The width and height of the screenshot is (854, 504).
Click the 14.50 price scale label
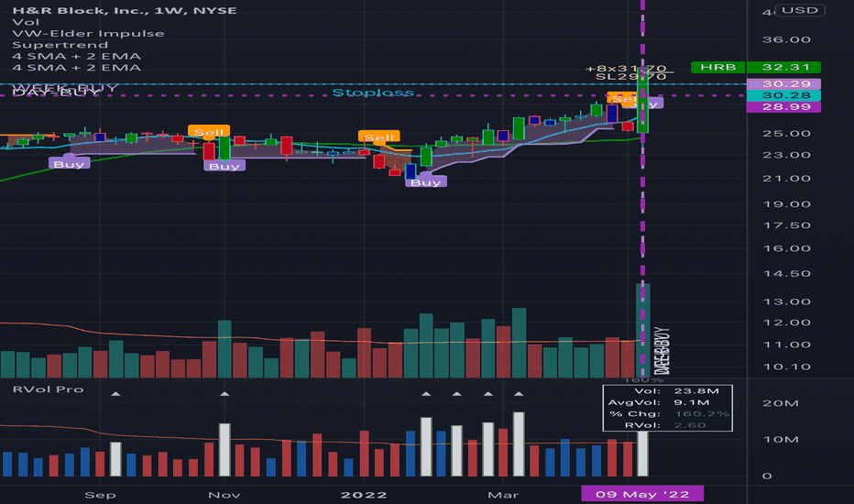(786, 273)
